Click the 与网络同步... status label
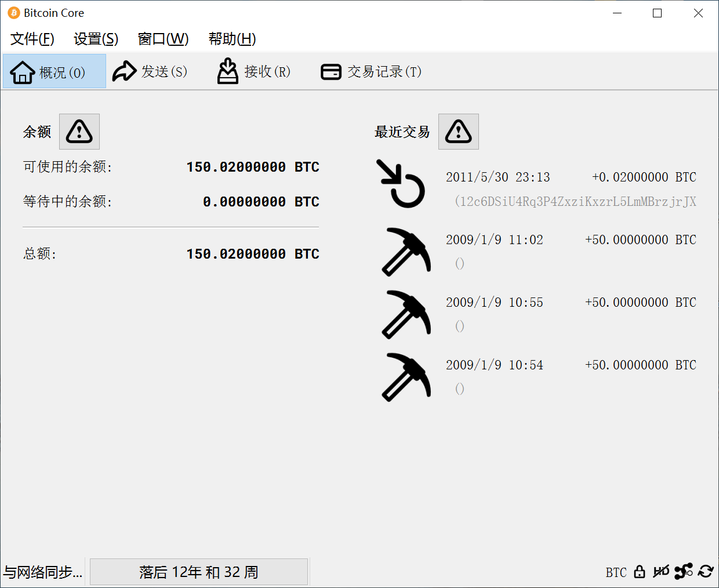This screenshot has height=588, width=719. pos(43,572)
